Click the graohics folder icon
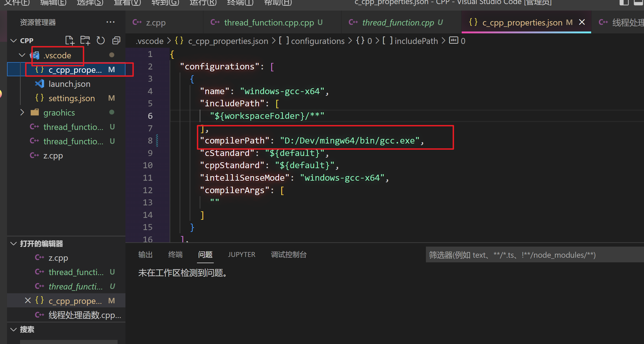 pyautogui.click(x=35, y=112)
